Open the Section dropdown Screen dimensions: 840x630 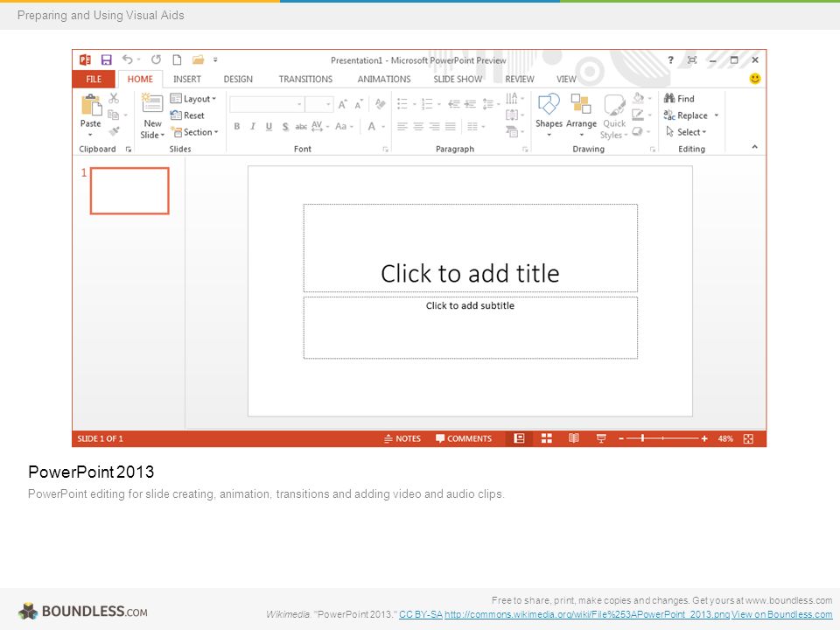click(x=195, y=132)
